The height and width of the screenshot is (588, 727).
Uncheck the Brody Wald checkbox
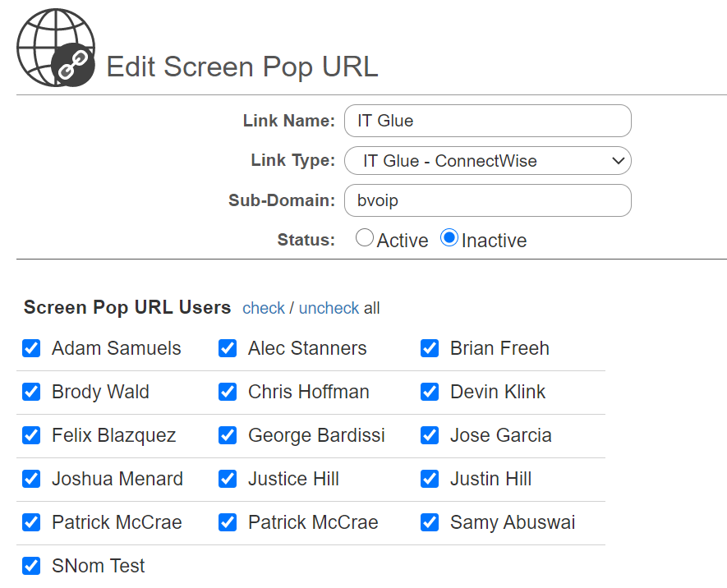[x=31, y=392]
